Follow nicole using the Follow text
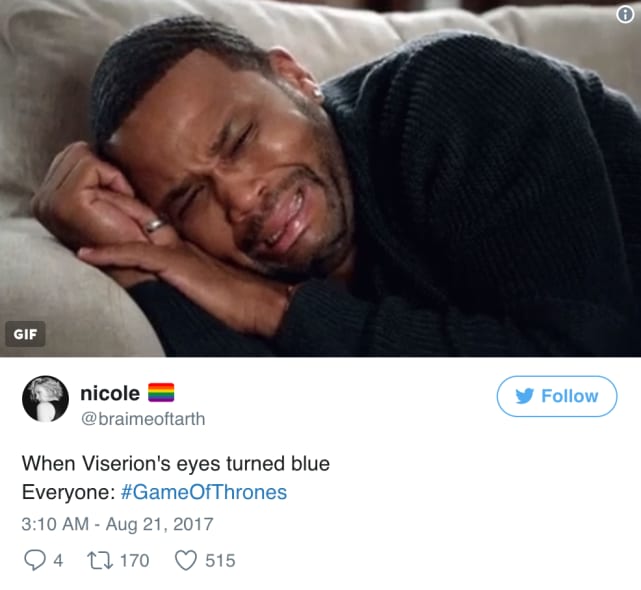This screenshot has width=641, height=590. (x=569, y=396)
